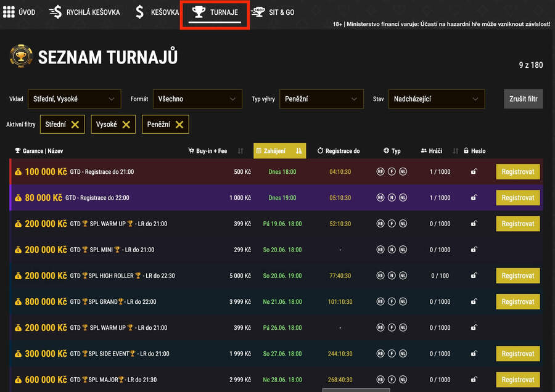The height and width of the screenshot is (392, 555).
Task: Click RE icon in SPL MINI row
Action: point(380,250)
